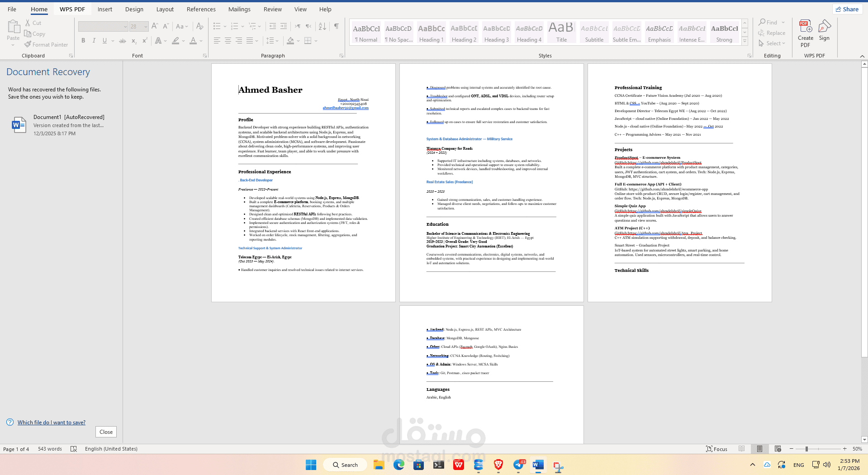Expand the Styles gallery more arrow
This screenshot has height=475, width=868.
pyautogui.click(x=745, y=41)
